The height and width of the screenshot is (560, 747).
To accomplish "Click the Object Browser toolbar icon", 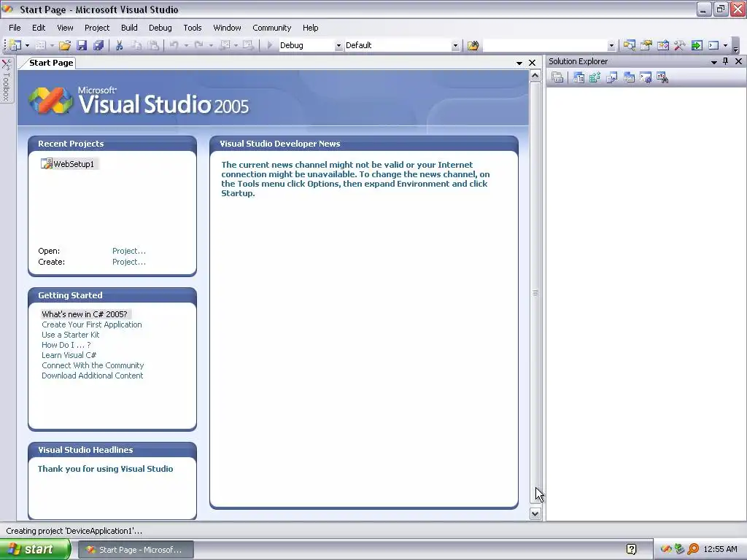I will coord(662,45).
